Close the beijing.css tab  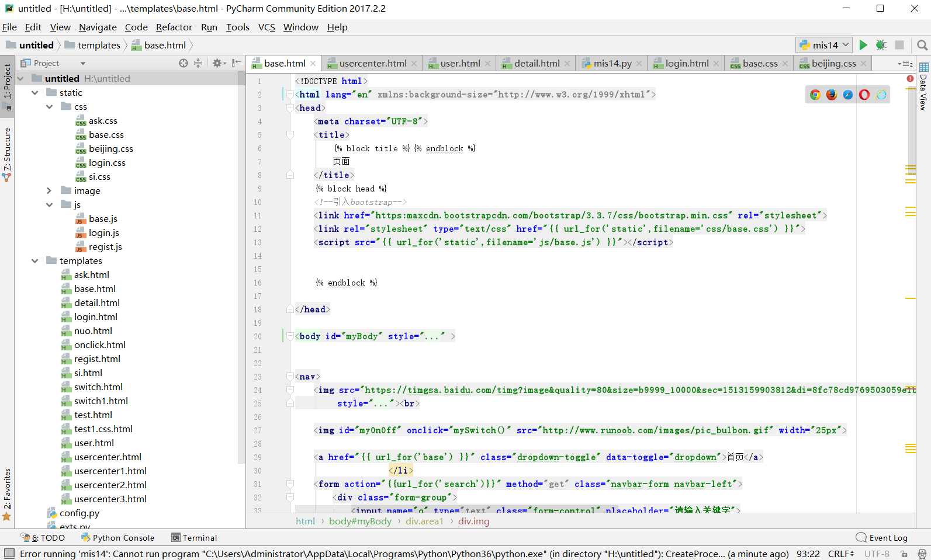864,64
